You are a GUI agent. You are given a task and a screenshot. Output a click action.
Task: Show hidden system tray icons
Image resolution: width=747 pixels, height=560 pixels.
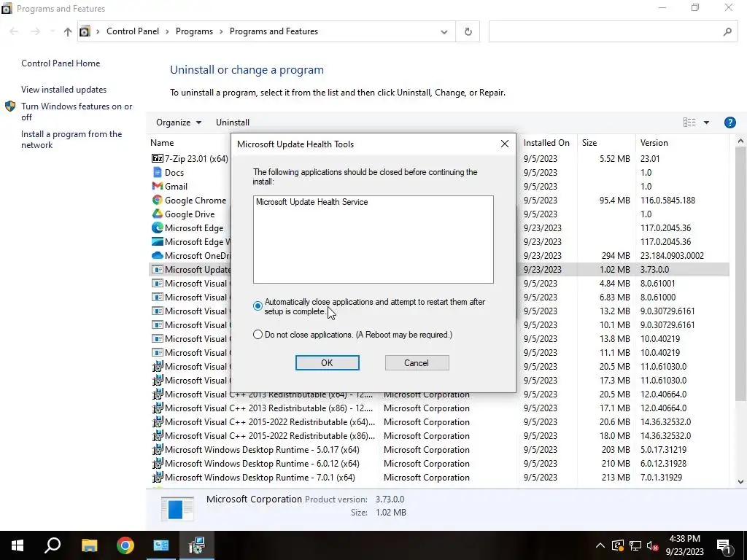(600, 545)
